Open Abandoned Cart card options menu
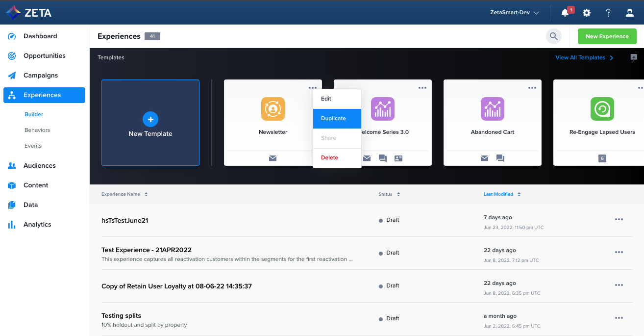 tap(532, 88)
